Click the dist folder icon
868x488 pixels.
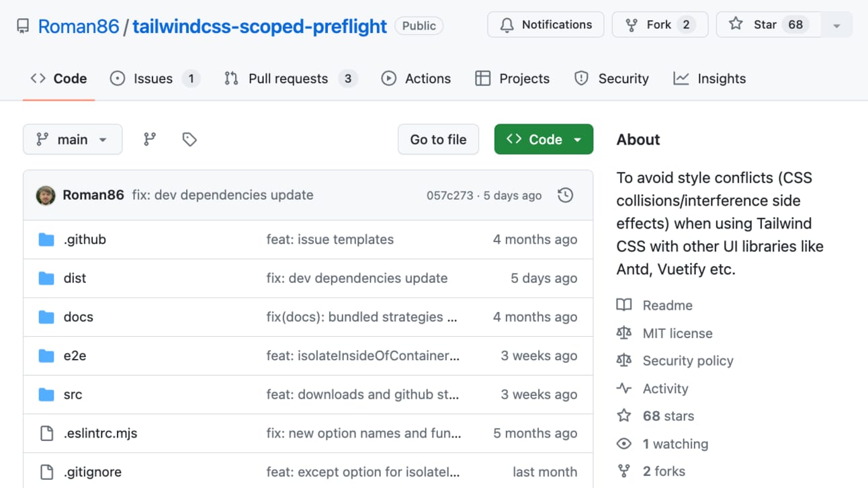[x=46, y=278]
